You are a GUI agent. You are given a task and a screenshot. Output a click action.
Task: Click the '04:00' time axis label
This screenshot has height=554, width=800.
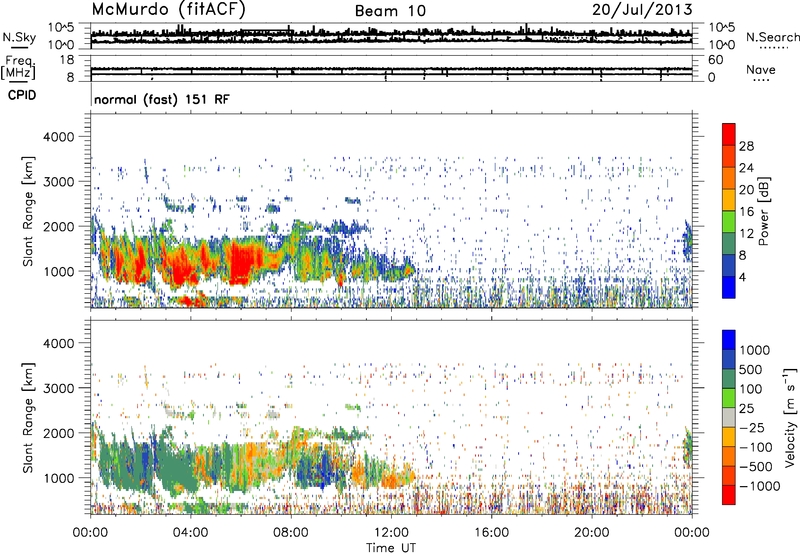pyautogui.click(x=190, y=533)
